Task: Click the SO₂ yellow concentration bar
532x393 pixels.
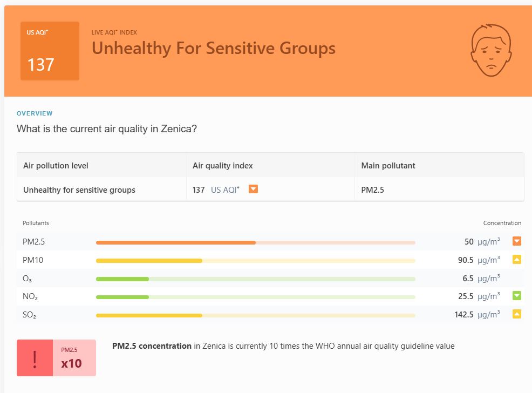Action: [x=149, y=315]
